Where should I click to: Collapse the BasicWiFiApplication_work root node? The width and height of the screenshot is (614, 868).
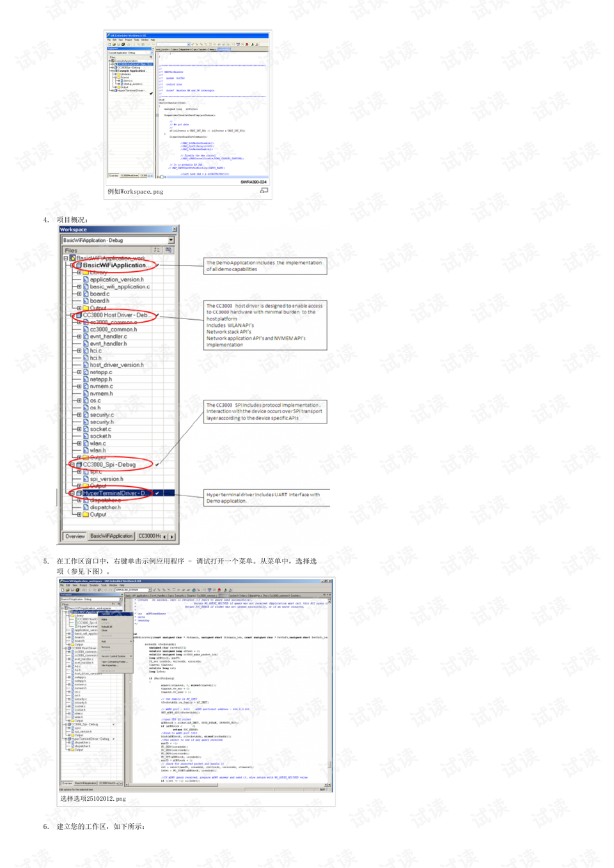click(65, 258)
